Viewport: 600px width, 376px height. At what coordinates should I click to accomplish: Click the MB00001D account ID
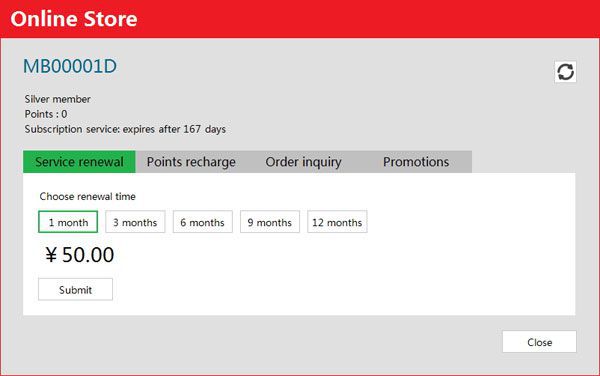[x=70, y=67]
